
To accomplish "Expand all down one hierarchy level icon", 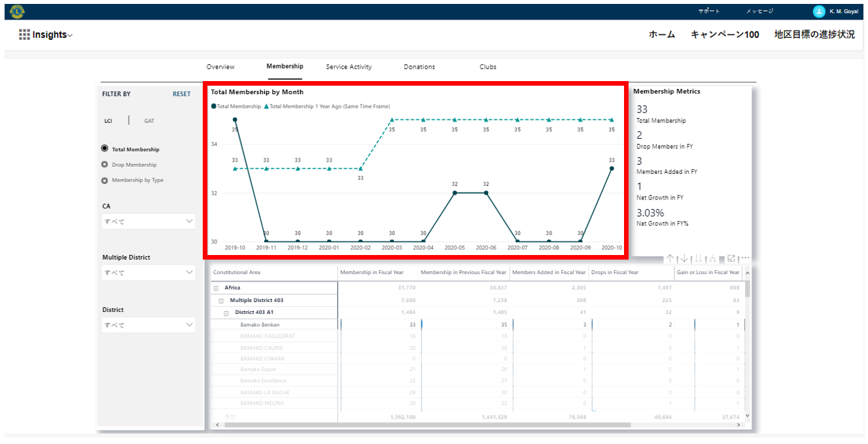I will click(x=713, y=259).
